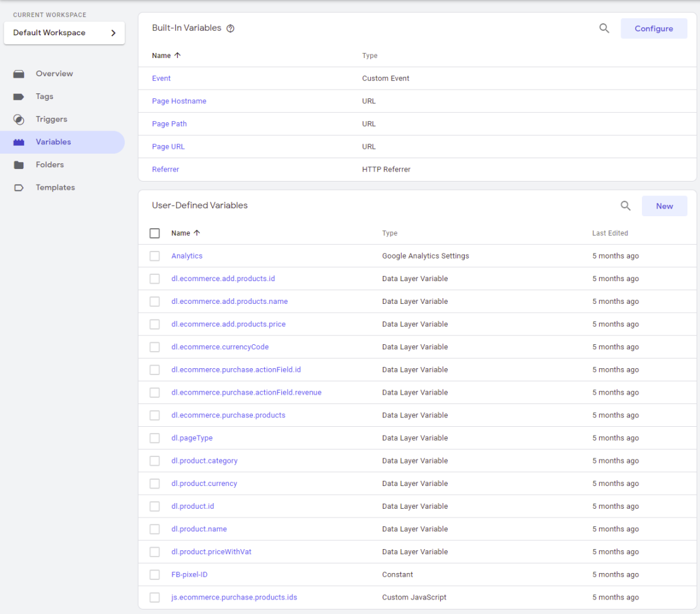This screenshot has width=700, height=614.
Task: Open the dl.ecommerce.purchase.products variable
Action: [228, 415]
